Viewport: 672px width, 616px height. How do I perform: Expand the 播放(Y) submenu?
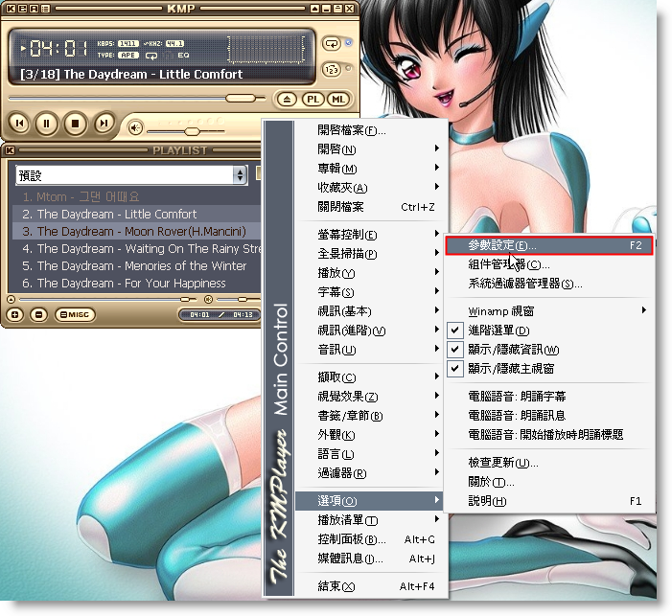point(369,273)
